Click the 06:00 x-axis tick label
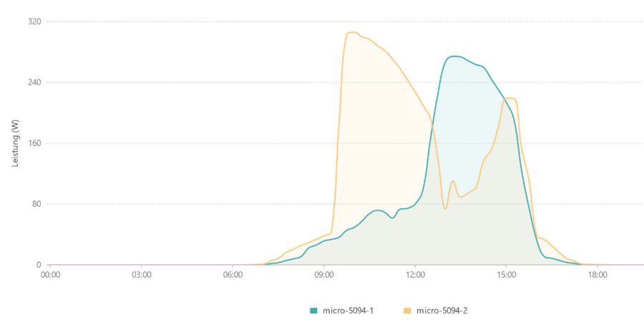This screenshot has height=325, width=644. click(x=233, y=274)
